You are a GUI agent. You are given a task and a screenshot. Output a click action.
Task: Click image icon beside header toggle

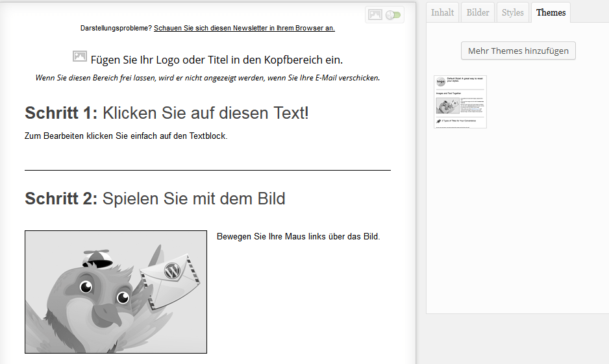pyautogui.click(x=375, y=15)
